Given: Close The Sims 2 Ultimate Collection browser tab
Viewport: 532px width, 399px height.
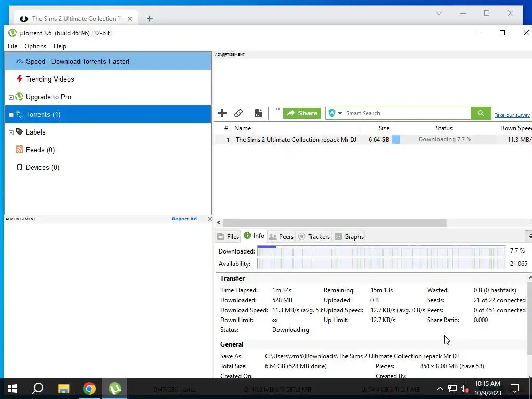Looking at the screenshot, I should point(129,19).
